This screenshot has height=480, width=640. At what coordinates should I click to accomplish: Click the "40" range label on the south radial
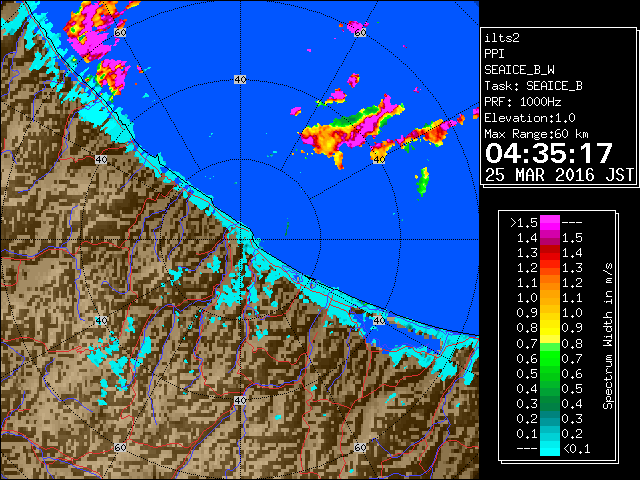[x=240, y=400]
